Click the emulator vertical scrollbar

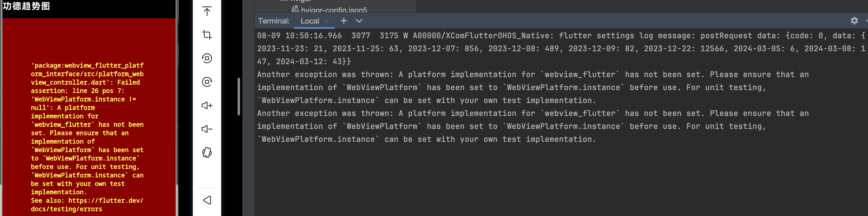(x=239, y=97)
